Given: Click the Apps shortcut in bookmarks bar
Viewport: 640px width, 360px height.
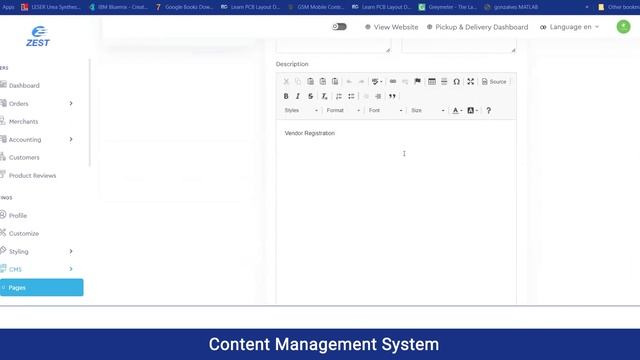Looking at the screenshot, I should [x=8, y=7].
